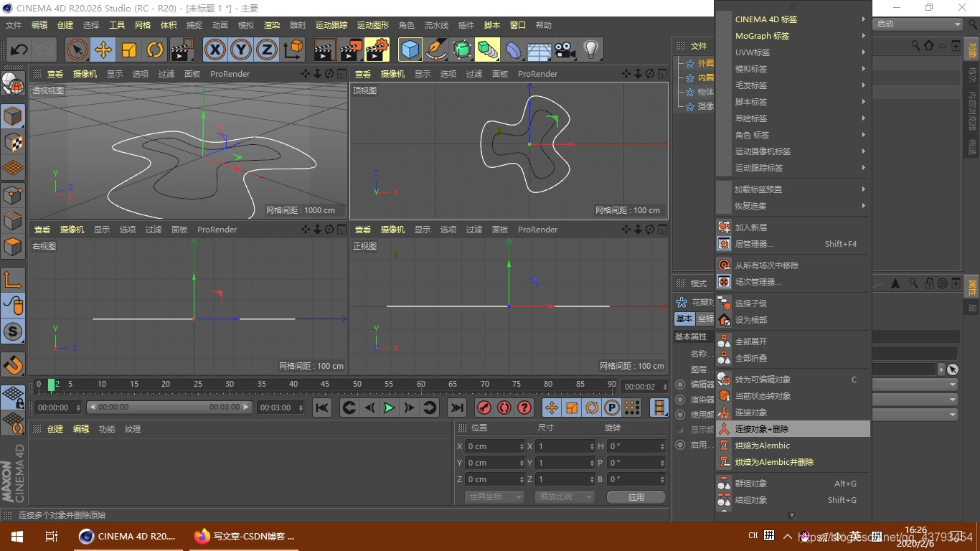The width and height of the screenshot is (980, 551).
Task: Go to start of animation
Action: pyautogui.click(x=323, y=408)
